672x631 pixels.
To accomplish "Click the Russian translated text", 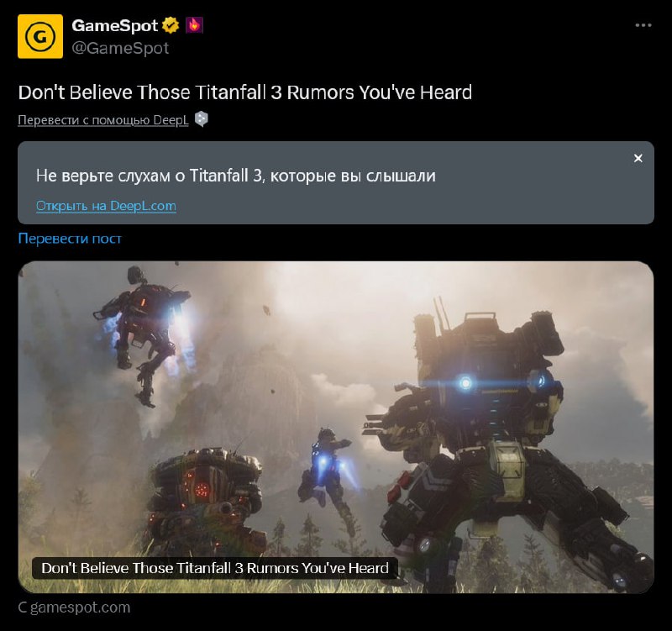I will pos(236,176).
